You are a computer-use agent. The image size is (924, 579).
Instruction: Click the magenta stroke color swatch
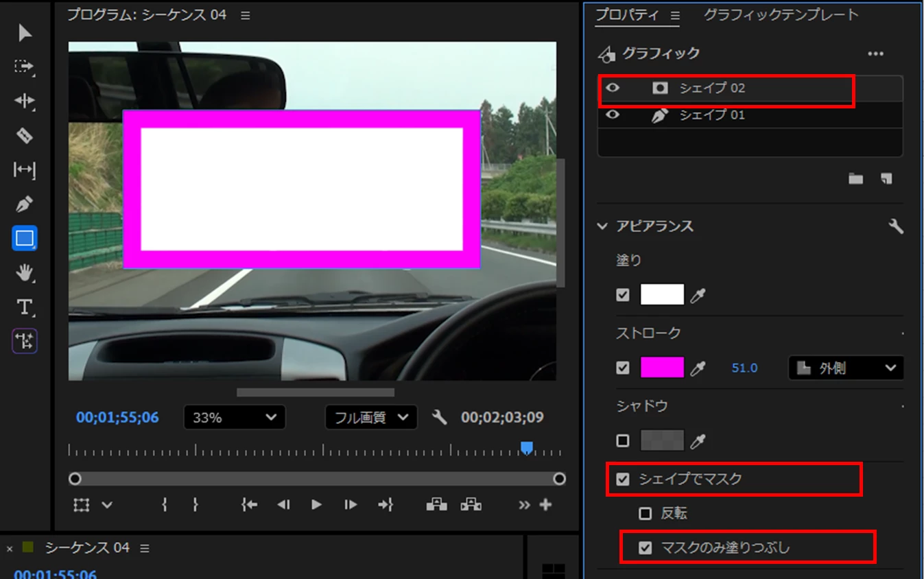(x=662, y=368)
